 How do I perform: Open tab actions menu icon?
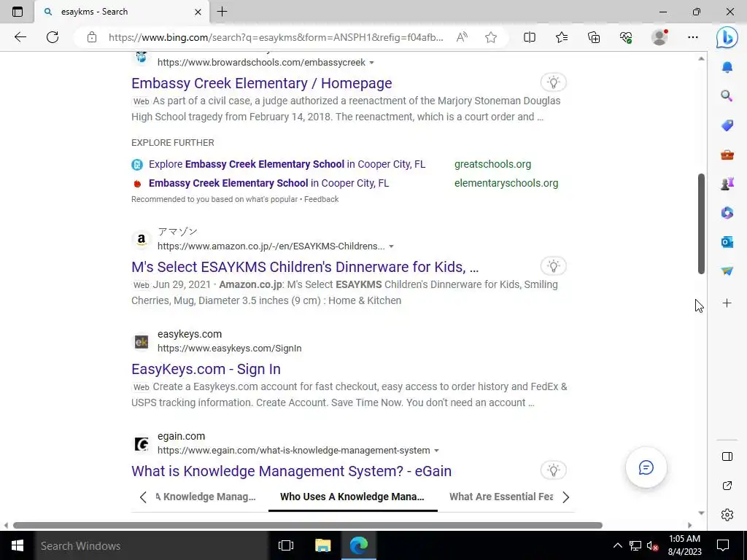point(18,12)
